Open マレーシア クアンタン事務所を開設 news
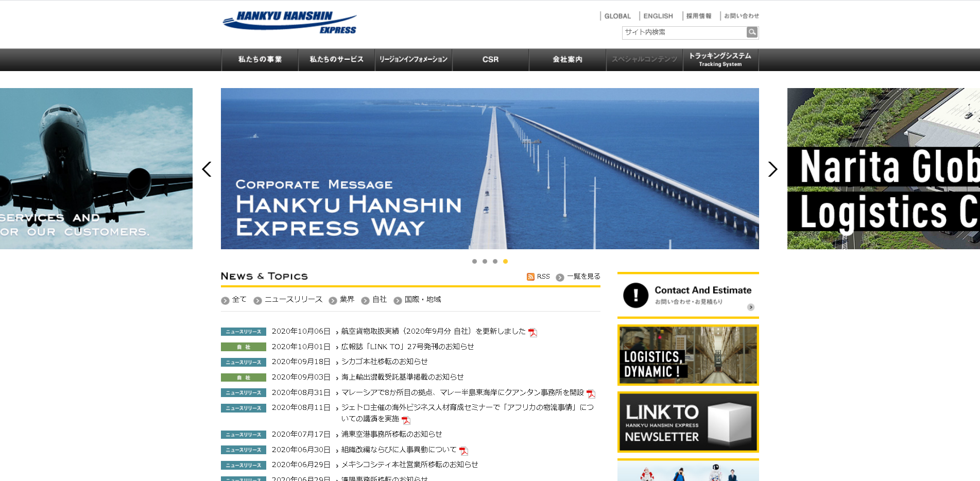Screen dimensions: 980x481 (462, 392)
